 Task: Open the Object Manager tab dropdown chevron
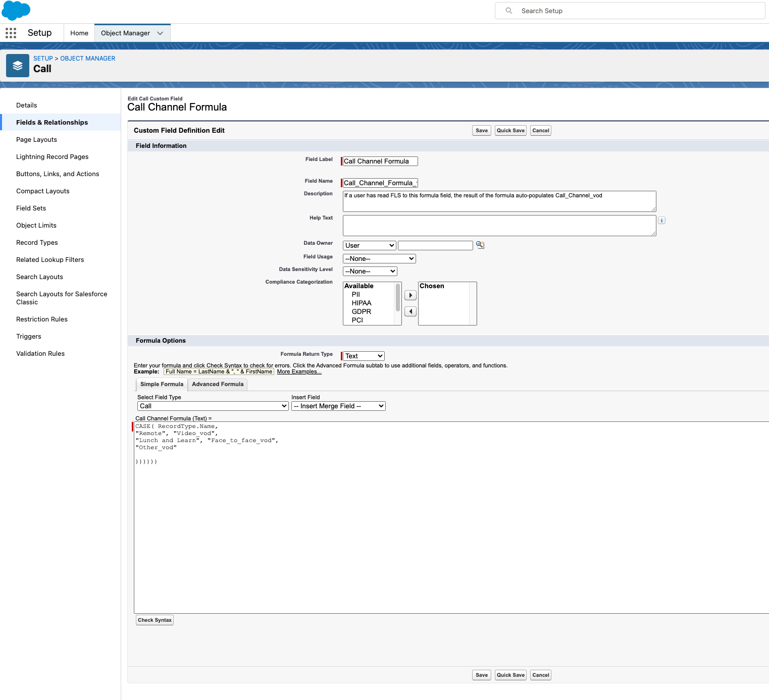pyautogui.click(x=160, y=33)
